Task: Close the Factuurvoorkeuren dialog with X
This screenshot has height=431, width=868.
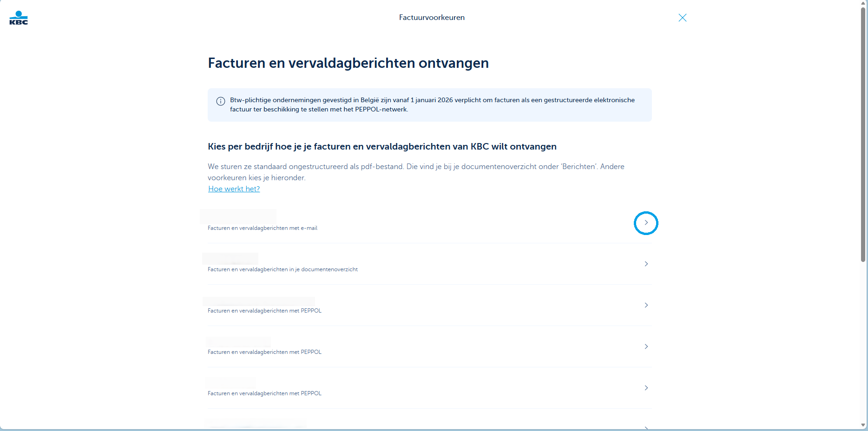Action: (682, 18)
